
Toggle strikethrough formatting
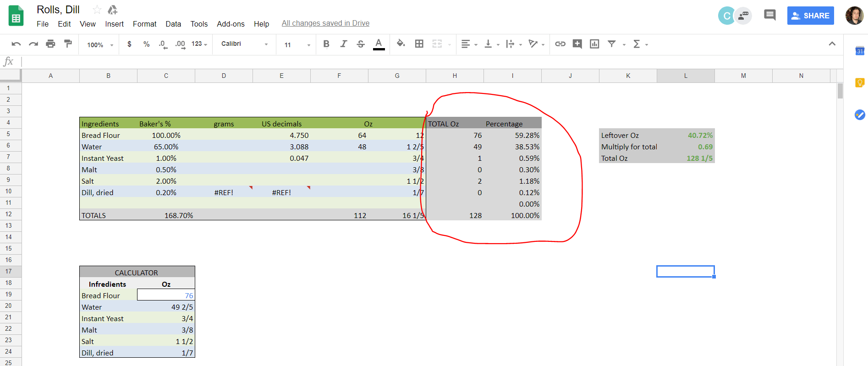[361, 44]
